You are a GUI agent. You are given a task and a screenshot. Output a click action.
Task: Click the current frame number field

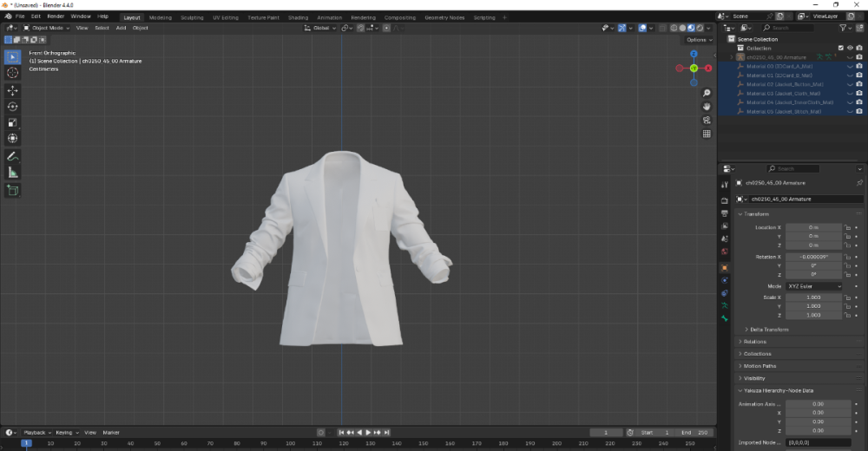click(606, 432)
